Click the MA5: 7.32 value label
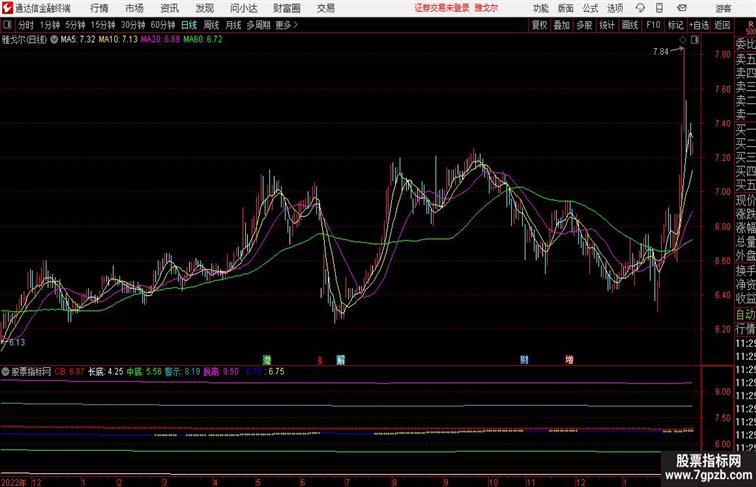This screenshot has height=487, width=756. point(78,40)
